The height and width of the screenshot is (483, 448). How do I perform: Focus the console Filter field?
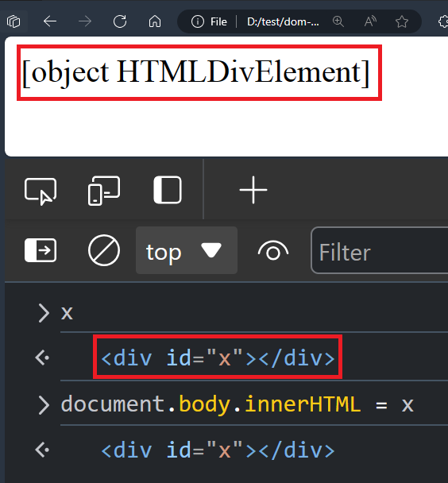click(380, 250)
